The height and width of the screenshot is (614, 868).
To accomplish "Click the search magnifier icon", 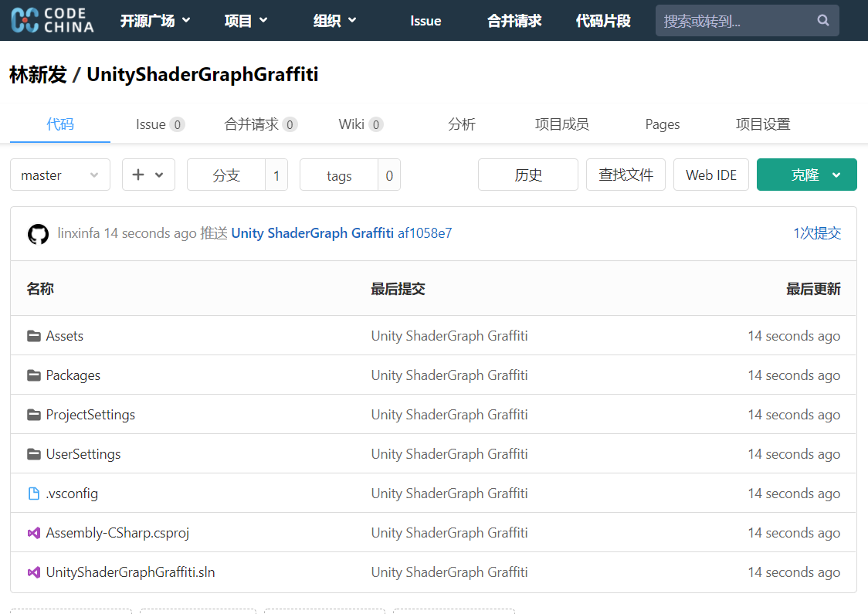I will click(822, 20).
